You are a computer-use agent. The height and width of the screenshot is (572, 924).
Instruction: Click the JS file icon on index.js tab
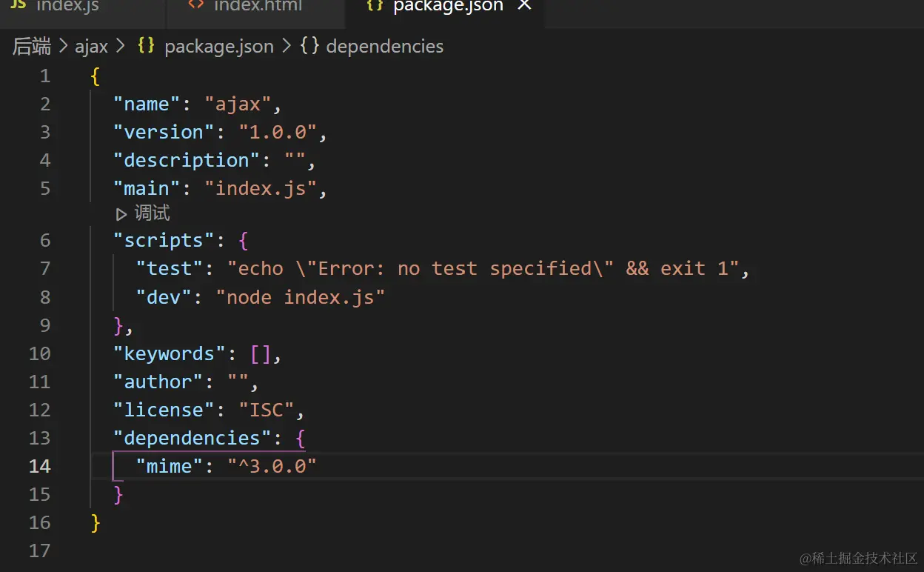tap(18, 5)
